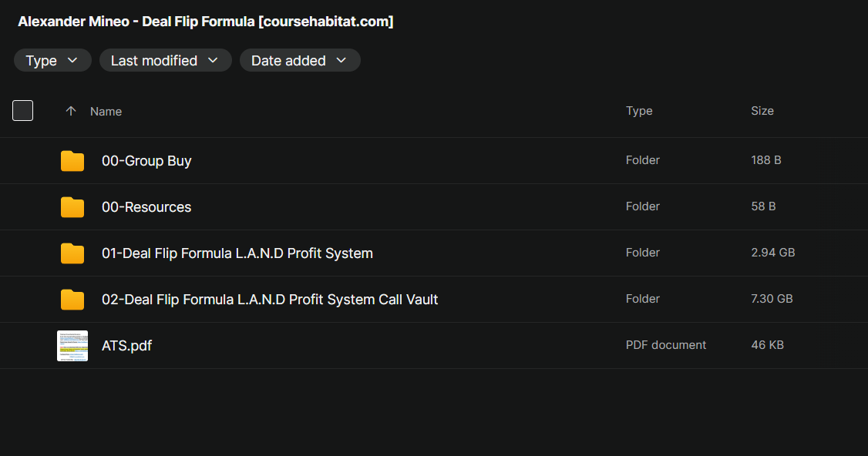
Task: Open the Date added filter
Action: tap(299, 61)
